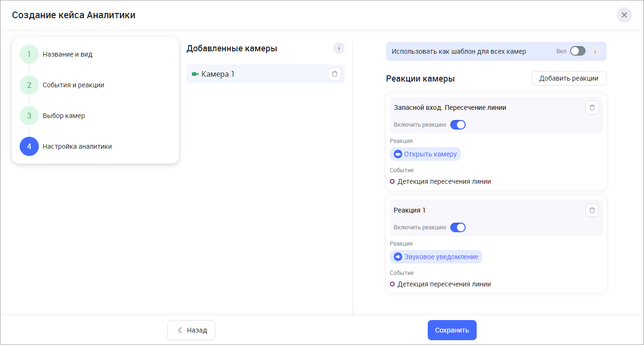Delete the Запасной вход reaction

[592, 107]
